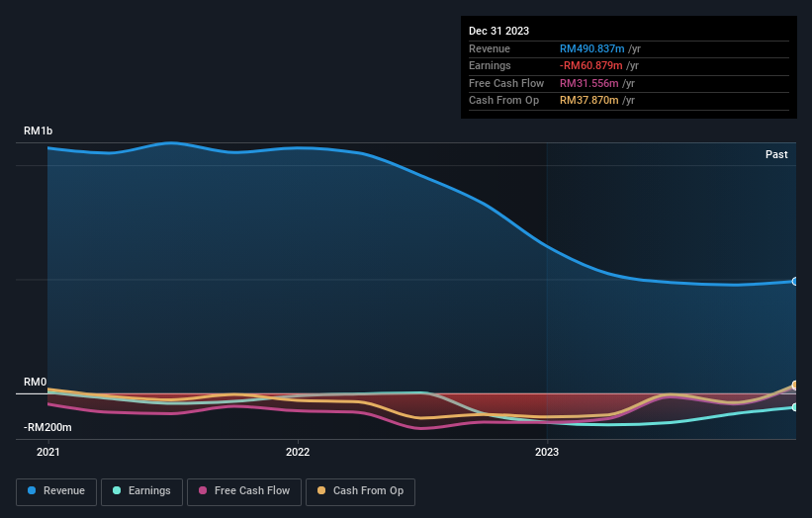Click the Past label in chart
The width and height of the screenshot is (812, 518).
coord(776,155)
